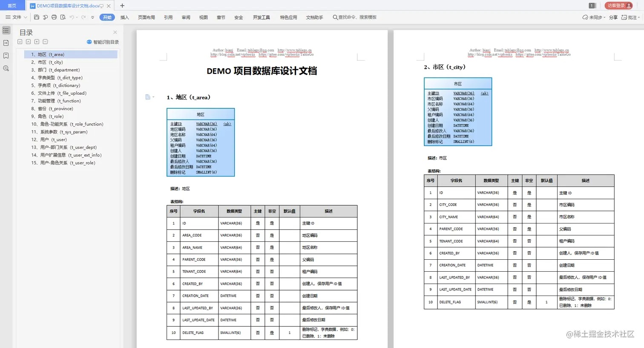Go to outline item 12、用户 (t_user)

(49, 139)
